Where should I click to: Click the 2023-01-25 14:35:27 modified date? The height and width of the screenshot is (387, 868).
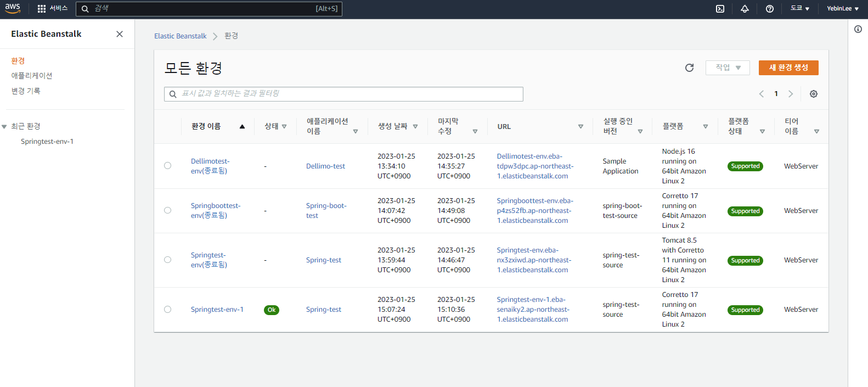(456, 166)
